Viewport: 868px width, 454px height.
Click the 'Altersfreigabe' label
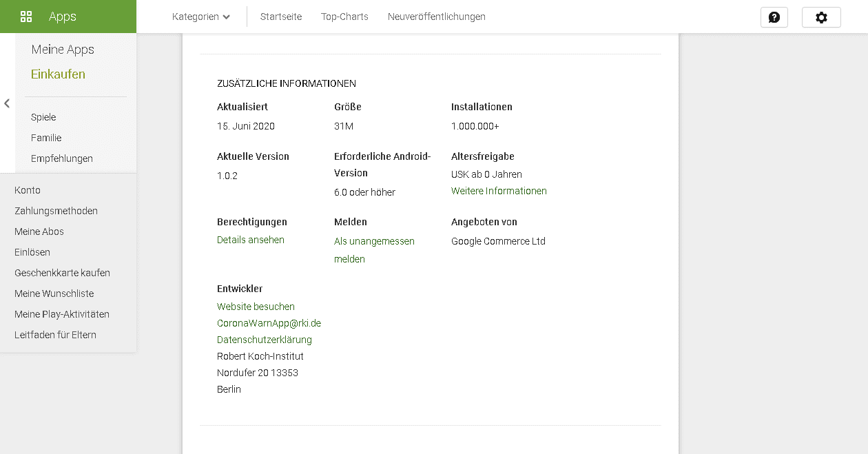(483, 156)
